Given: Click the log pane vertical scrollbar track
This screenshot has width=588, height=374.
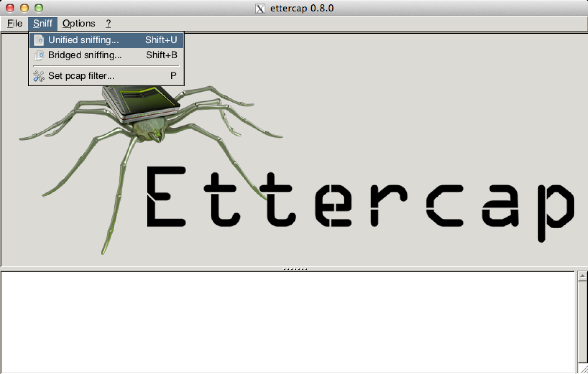Looking at the screenshot, I should [582, 322].
